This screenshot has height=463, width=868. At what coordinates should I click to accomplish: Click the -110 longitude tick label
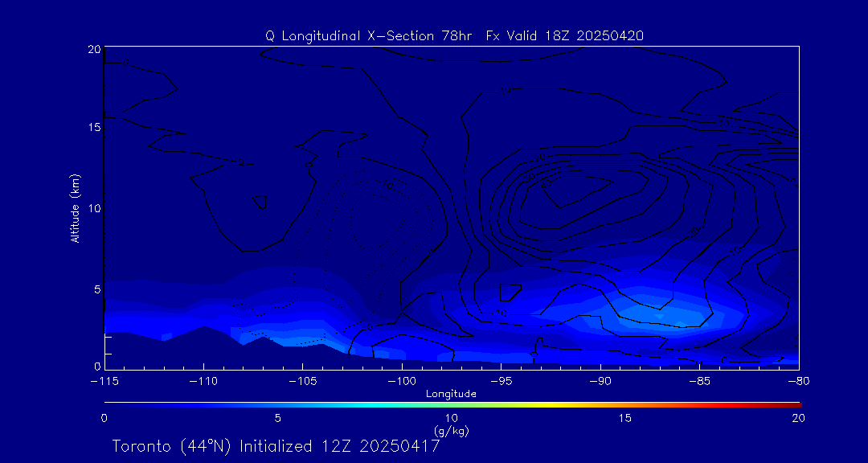[203, 382]
